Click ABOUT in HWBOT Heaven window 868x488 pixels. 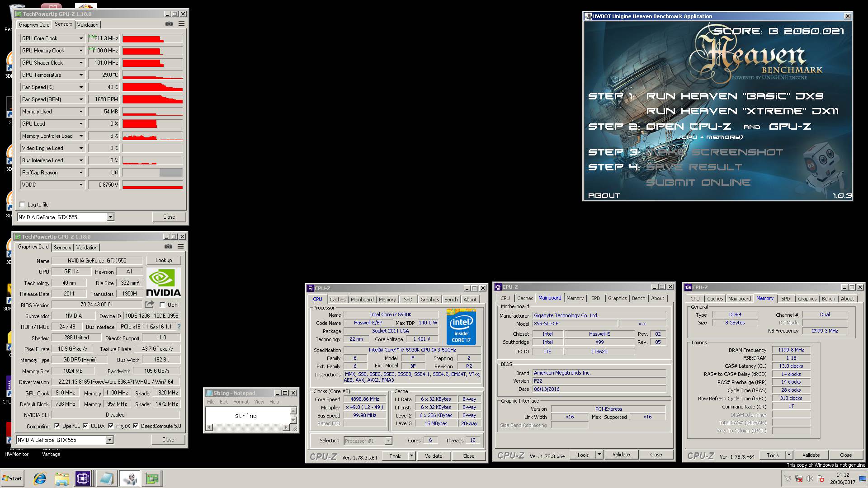click(604, 196)
